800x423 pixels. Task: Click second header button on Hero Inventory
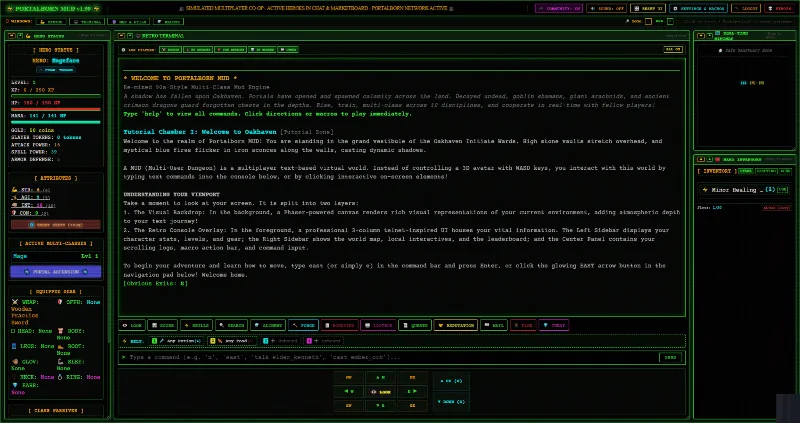(710, 159)
